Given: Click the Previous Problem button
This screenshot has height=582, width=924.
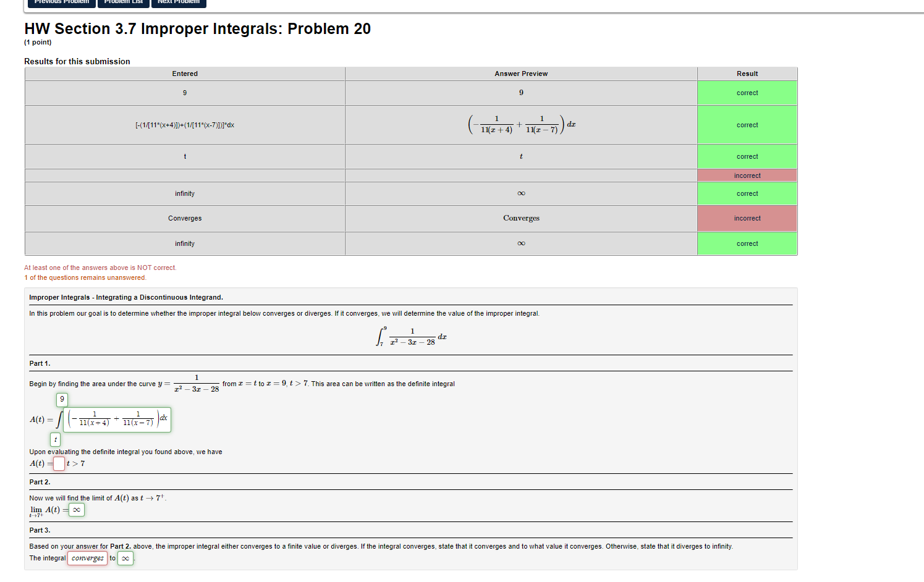Looking at the screenshot, I should point(61,2).
